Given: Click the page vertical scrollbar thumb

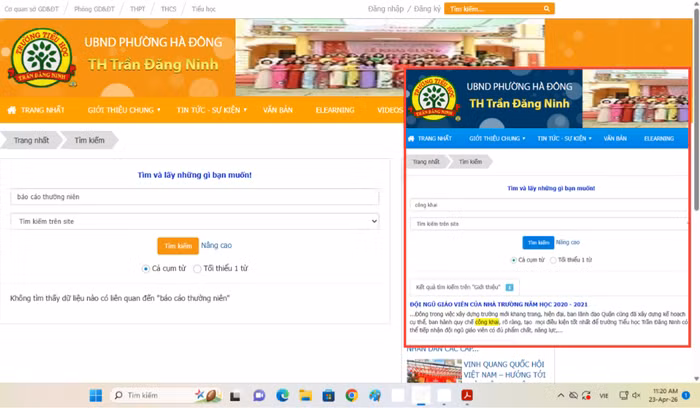Looking at the screenshot, I should click(696, 109).
